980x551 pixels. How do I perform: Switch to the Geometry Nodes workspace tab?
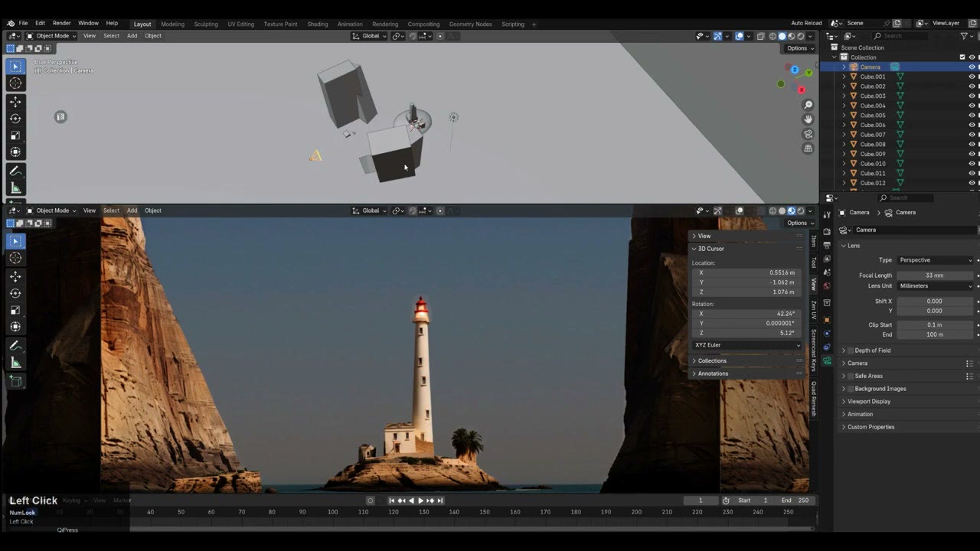(470, 24)
